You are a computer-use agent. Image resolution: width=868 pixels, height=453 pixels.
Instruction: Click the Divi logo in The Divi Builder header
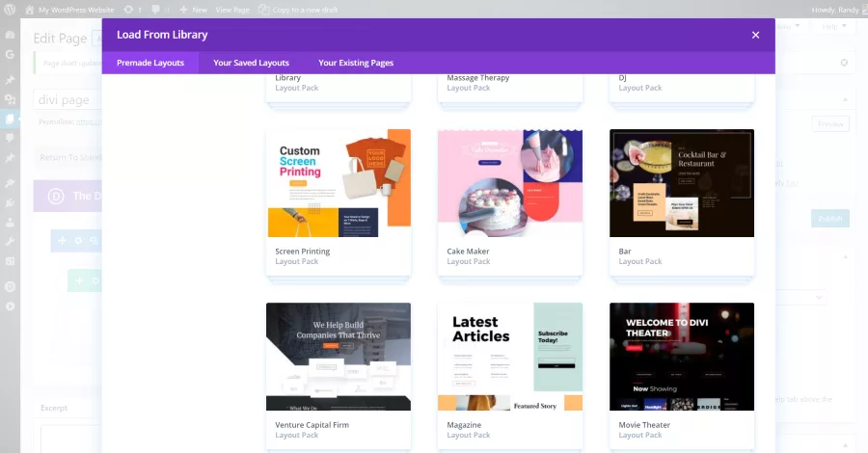[x=56, y=196]
